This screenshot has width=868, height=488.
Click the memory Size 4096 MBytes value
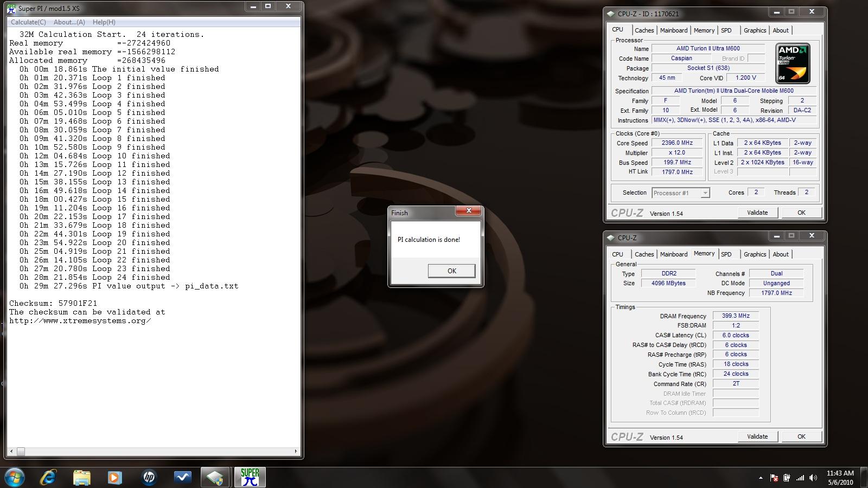[x=668, y=283]
